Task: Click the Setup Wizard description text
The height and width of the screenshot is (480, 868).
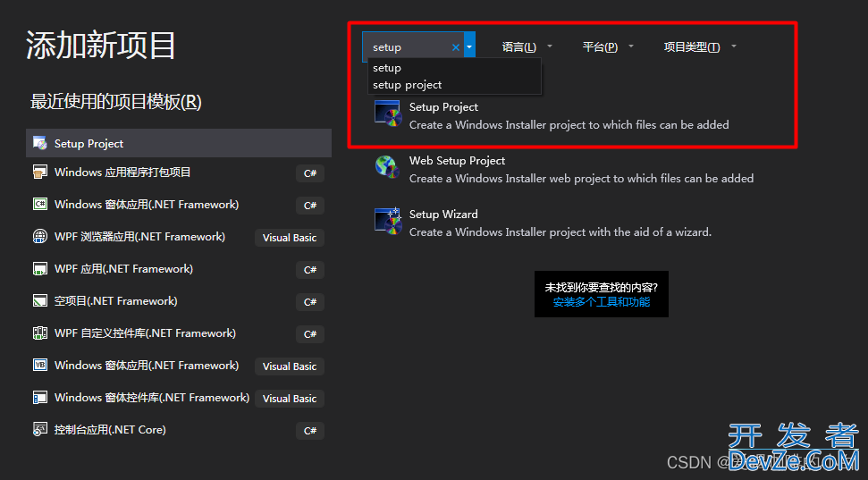Action: 560,232
